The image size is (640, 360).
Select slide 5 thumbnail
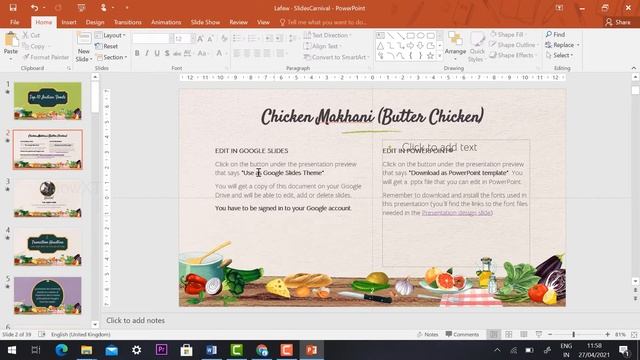coord(48,296)
